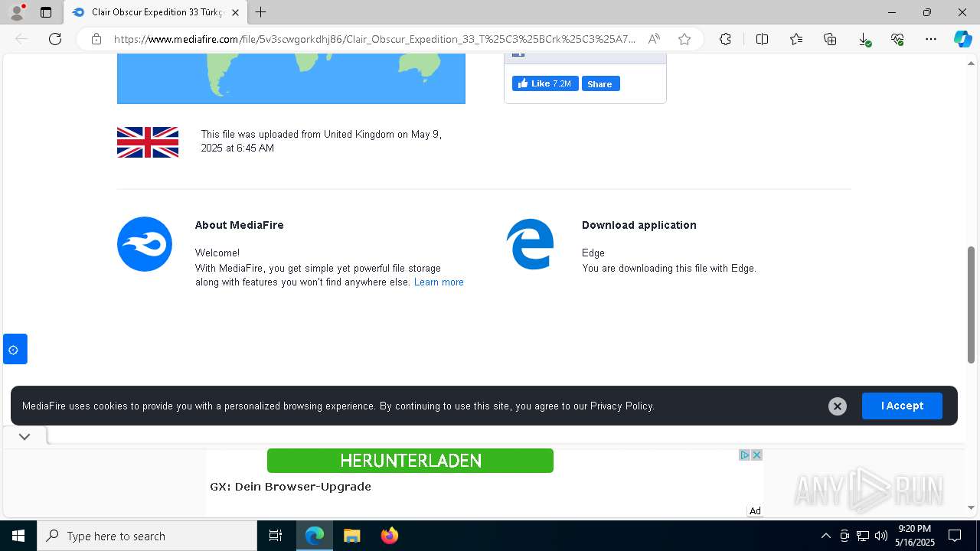Screen dimensions: 980x551
Task: Click the scrollbar down arrow
Action: point(972,508)
